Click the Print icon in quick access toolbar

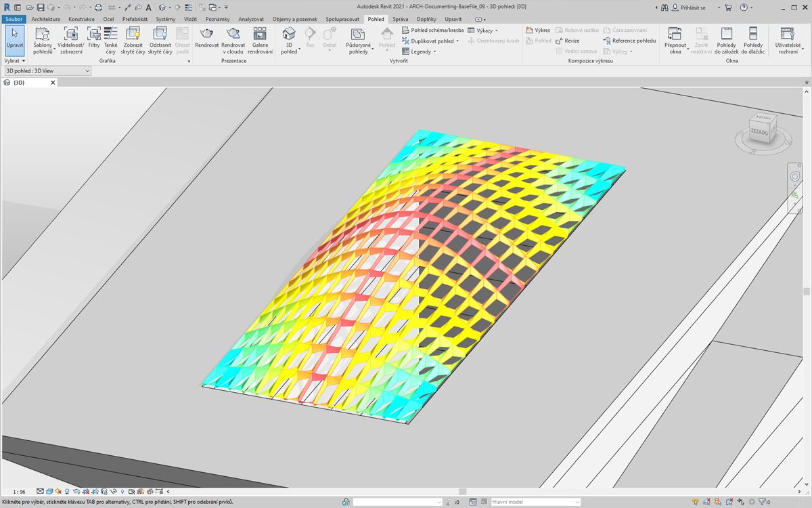[x=98, y=7]
